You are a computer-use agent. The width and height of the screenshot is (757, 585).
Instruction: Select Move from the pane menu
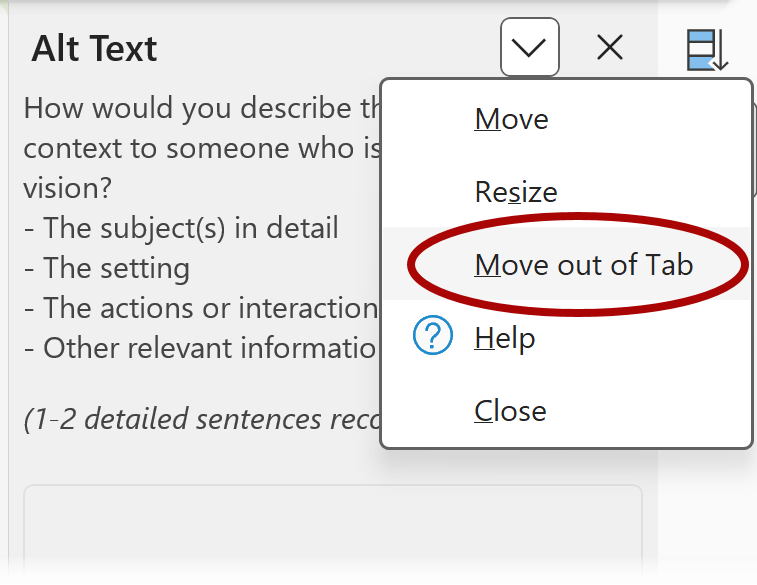[511, 120]
